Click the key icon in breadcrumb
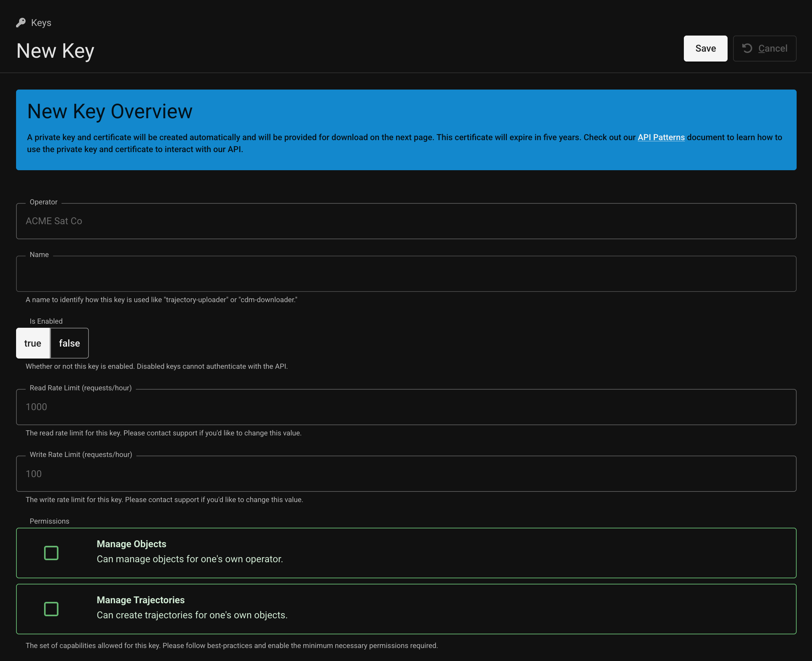Viewport: 812px width, 661px height. click(21, 23)
